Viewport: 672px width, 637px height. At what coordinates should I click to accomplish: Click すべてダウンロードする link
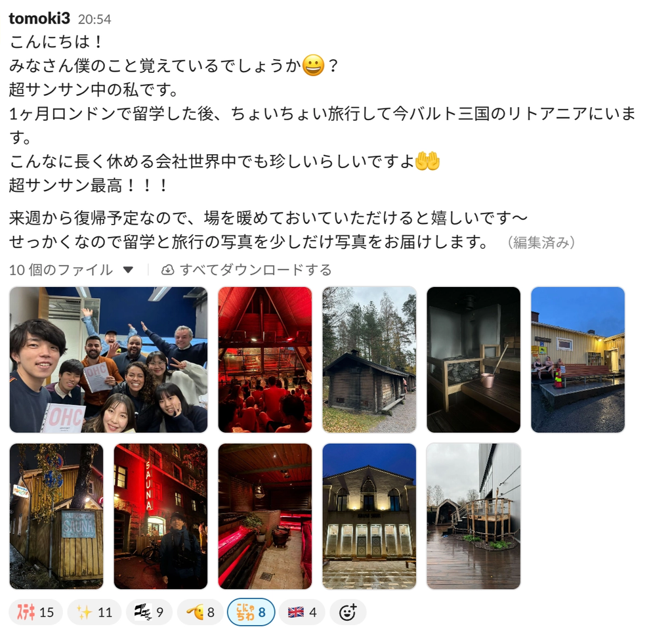point(255,270)
